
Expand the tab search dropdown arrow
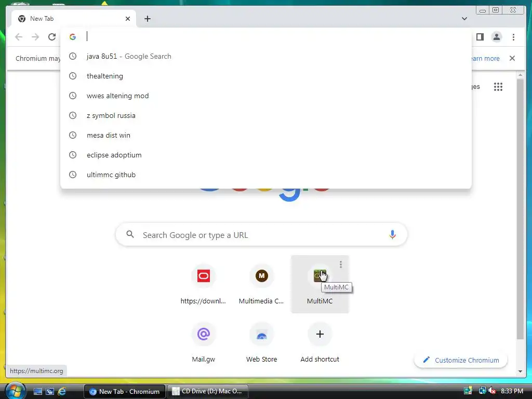coord(464,19)
